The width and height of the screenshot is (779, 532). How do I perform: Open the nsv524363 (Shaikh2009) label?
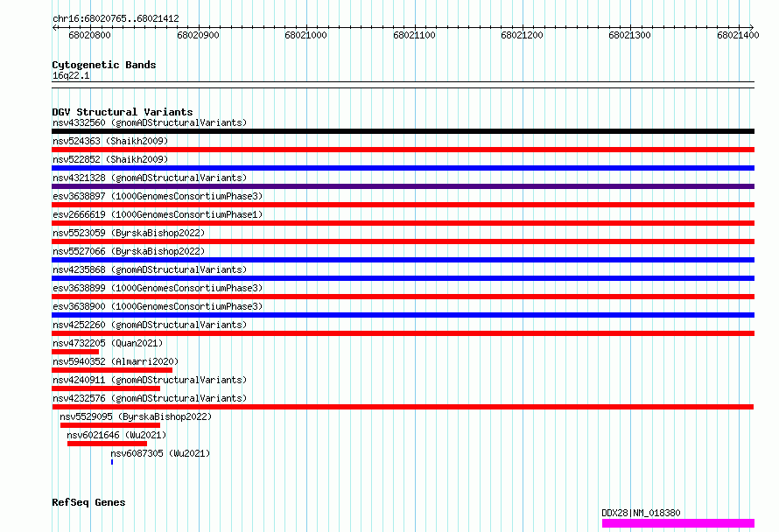tap(110, 141)
